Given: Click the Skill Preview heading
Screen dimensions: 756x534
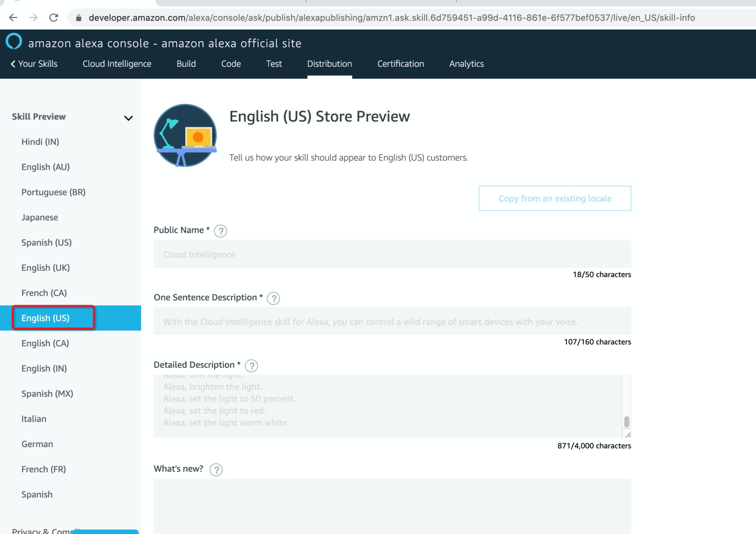Looking at the screenshot, I should pos(39,117).
